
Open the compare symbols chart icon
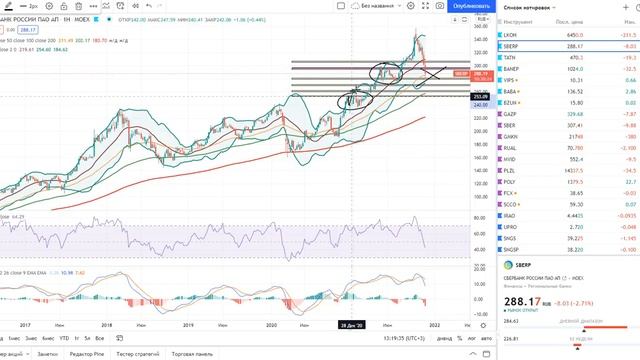[x=106, y=6]
